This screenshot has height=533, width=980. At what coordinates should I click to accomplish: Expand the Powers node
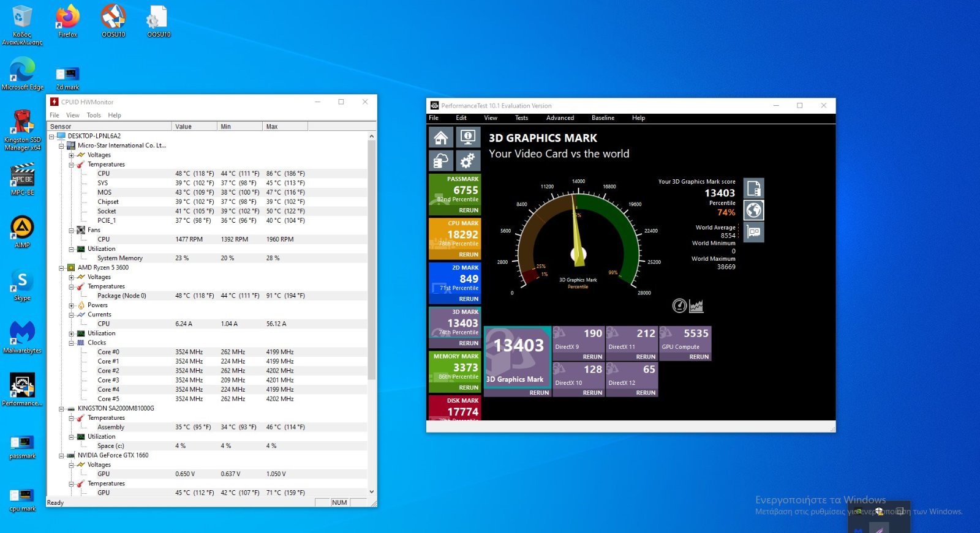(x=71, y=305)
